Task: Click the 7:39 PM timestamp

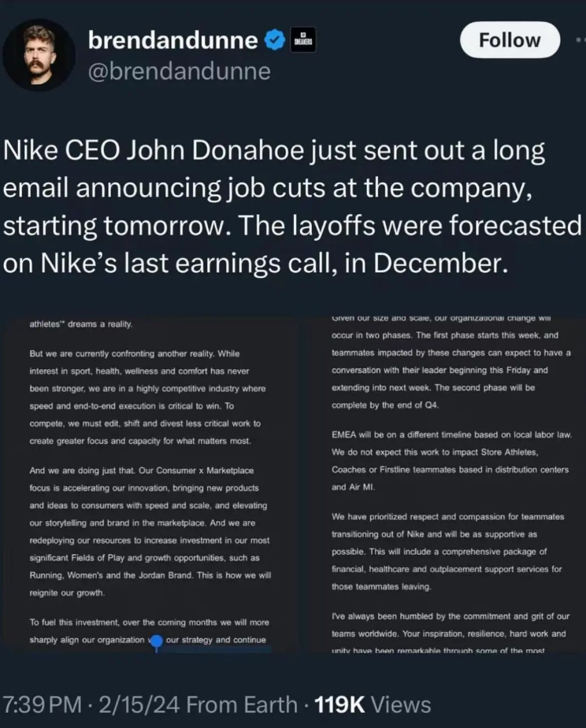Action: (x=43, y=704)
